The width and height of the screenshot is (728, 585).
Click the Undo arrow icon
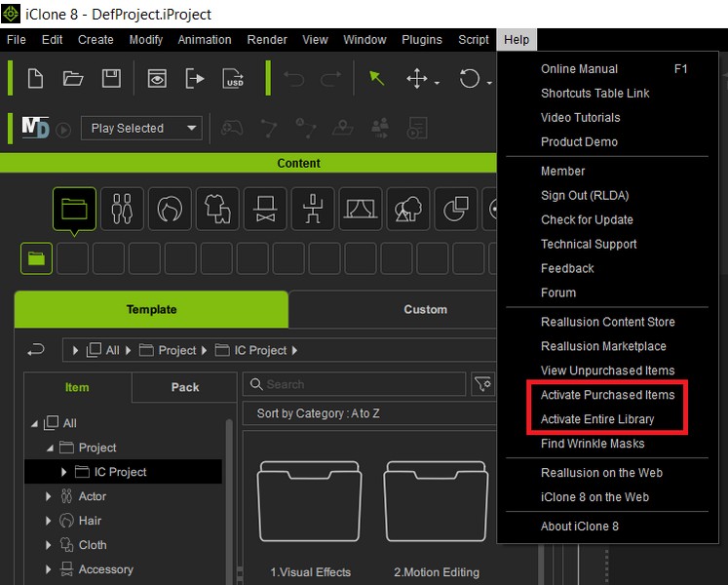coord(294,79)
